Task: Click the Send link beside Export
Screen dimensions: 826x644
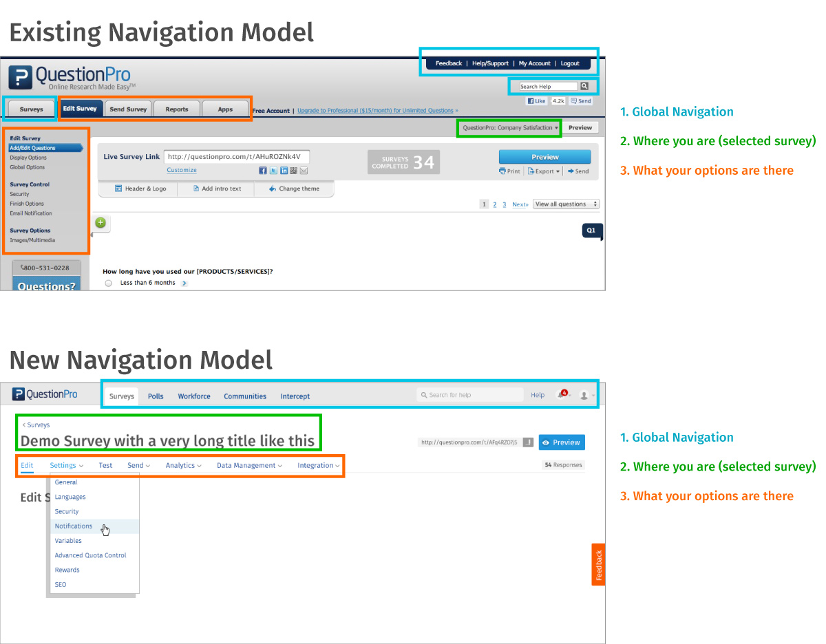Action: [578, 171]
